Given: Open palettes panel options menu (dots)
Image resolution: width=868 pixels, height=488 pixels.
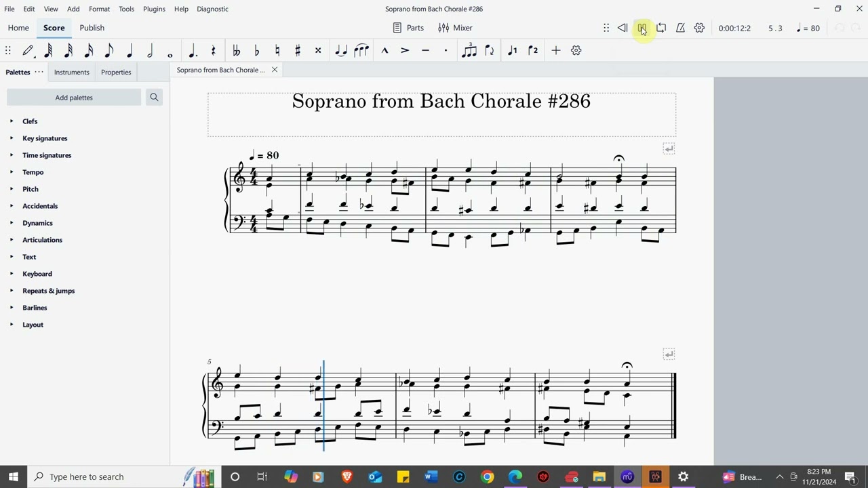Looking at the screenshot, I should 39,72.
